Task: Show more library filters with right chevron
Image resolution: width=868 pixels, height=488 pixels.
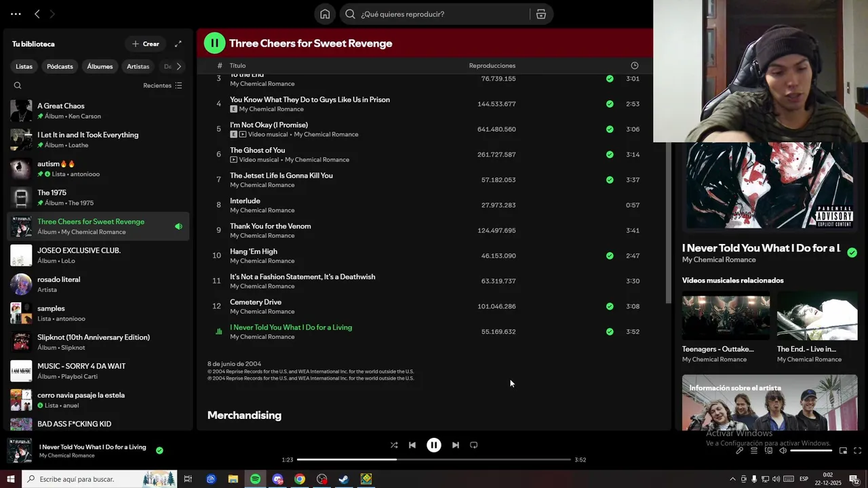Action: pos(179,66)
